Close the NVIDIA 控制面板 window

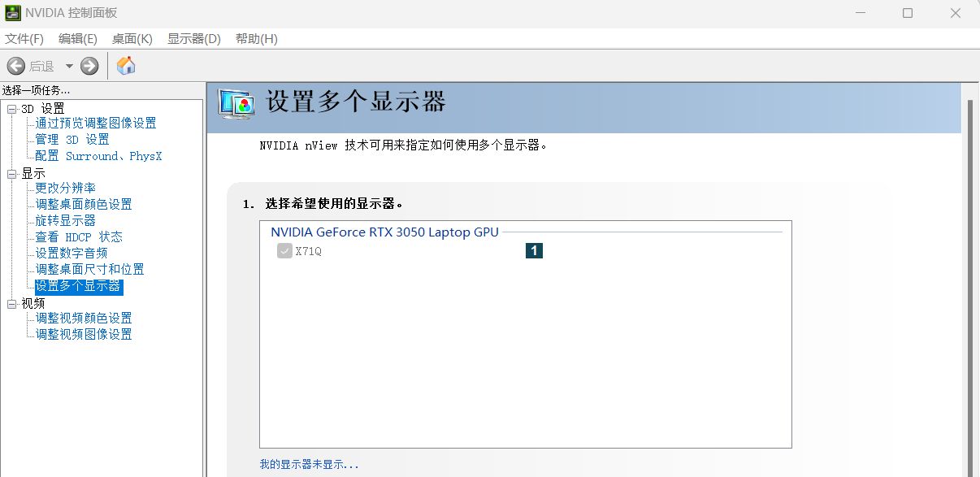pyautogui.click(x=955, y=13)
